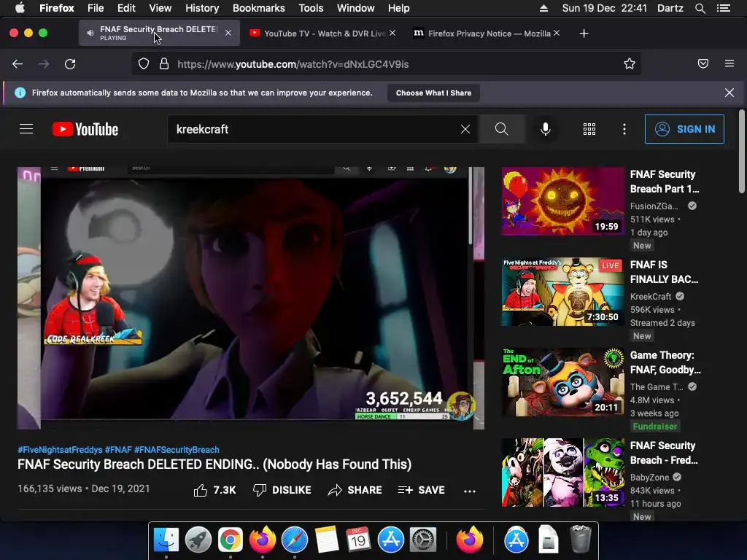Open the Bookmarks menu

259,8
